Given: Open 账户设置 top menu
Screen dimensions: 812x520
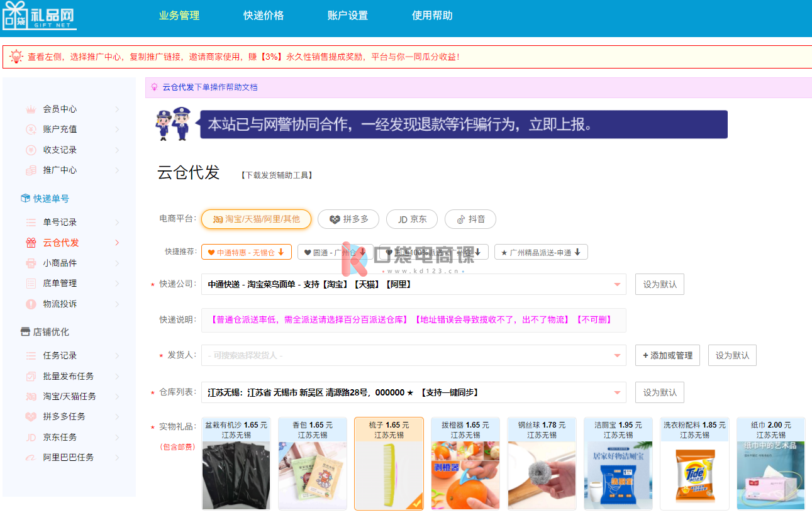Looking at the screenshot, I should pyautogui.click(x=348, y=16).
